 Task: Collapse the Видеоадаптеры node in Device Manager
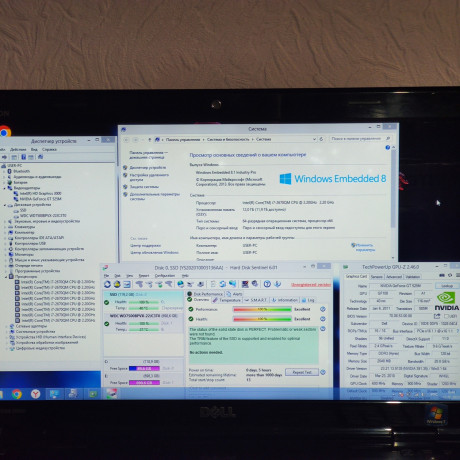click(5, 188)
